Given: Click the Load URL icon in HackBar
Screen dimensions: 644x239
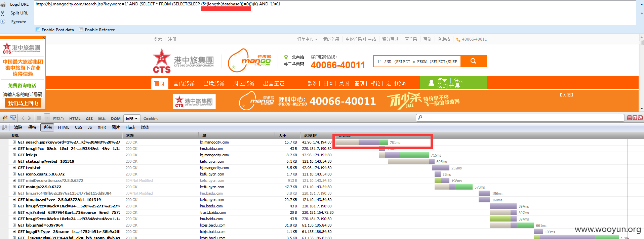Looking at the screenshot, I should point(3,4).
